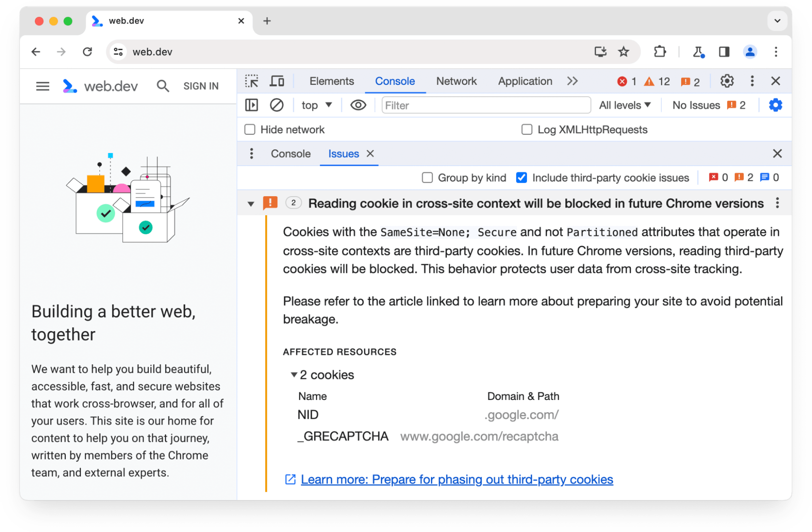The height and width of the screenshot is (532, 812).
Task: Switch to the Console tab
Action: [x=290, y=154]
